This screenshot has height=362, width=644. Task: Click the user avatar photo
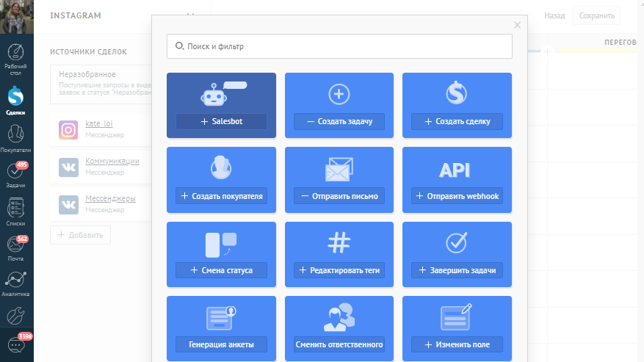tap(16, 16)
